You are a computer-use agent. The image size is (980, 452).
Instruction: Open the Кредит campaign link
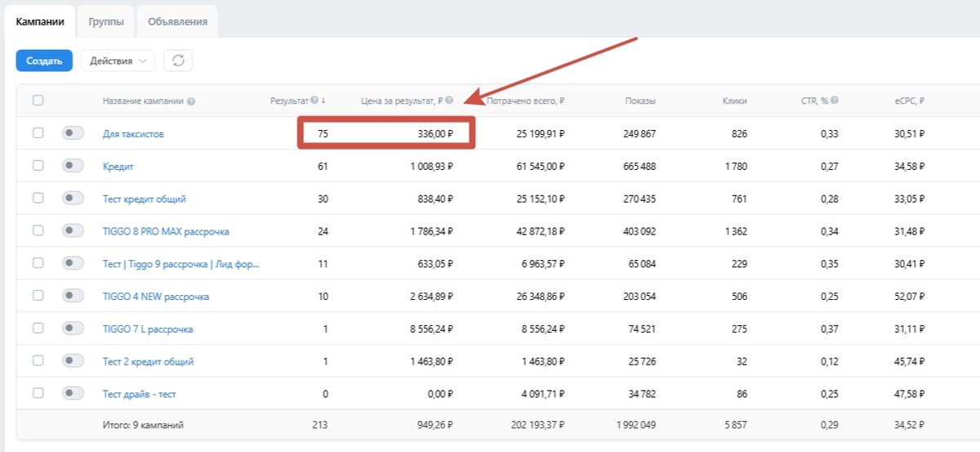pos(118,167)
